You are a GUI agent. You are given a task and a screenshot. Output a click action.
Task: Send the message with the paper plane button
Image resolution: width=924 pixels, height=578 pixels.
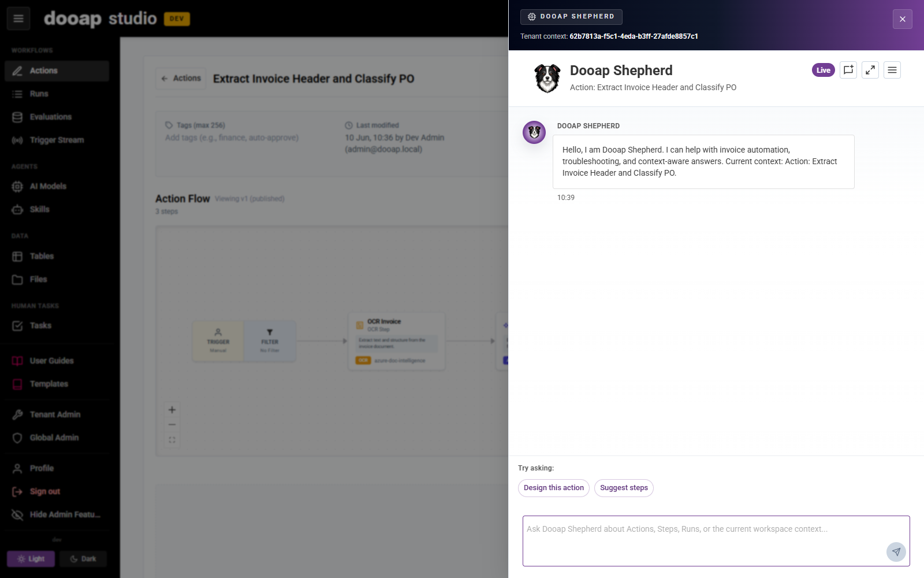point(896,552)
